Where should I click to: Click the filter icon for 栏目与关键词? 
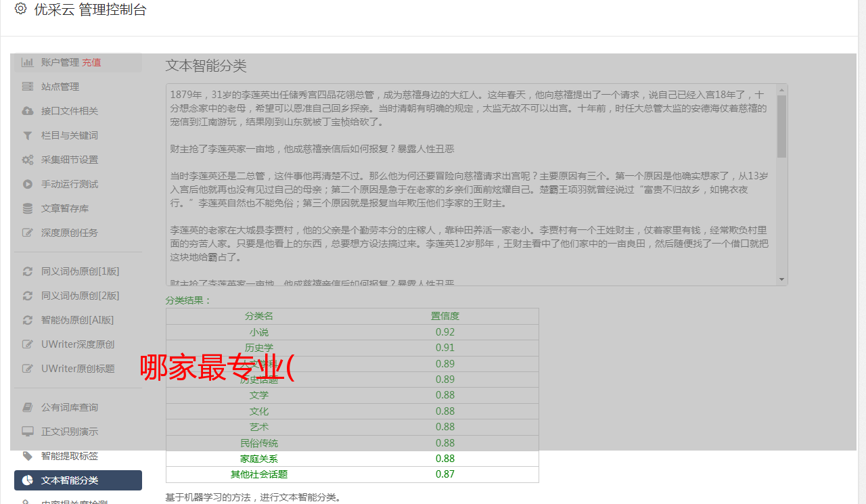[x=28, y=135]
